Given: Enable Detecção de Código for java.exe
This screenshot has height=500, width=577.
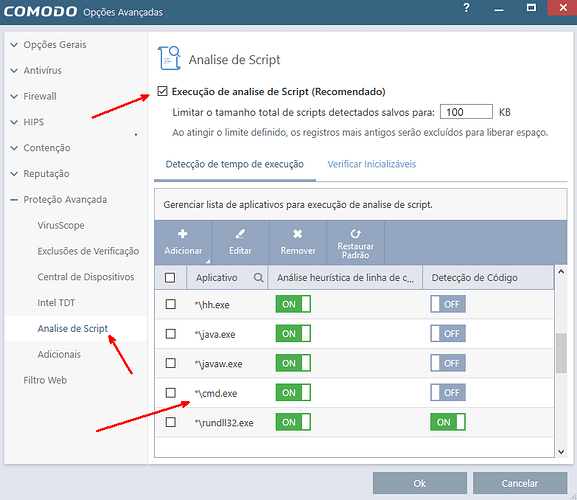Looking at the screenshot, I should pyautogui.click(x=448, y=334).
